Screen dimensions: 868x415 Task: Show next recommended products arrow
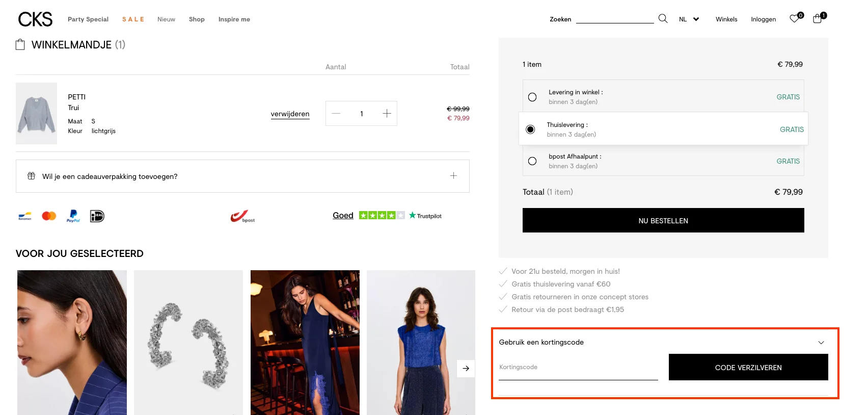click(x=466, y=368)
